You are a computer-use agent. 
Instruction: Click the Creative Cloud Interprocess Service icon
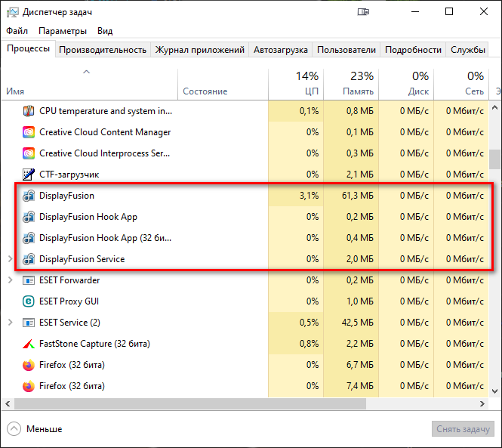click(29, 153)
